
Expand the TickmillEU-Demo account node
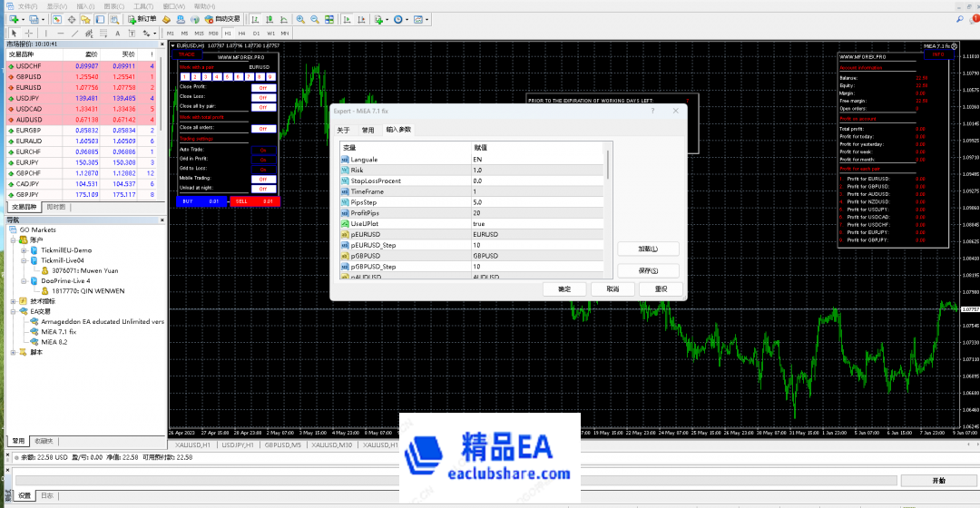pos(23,249)
